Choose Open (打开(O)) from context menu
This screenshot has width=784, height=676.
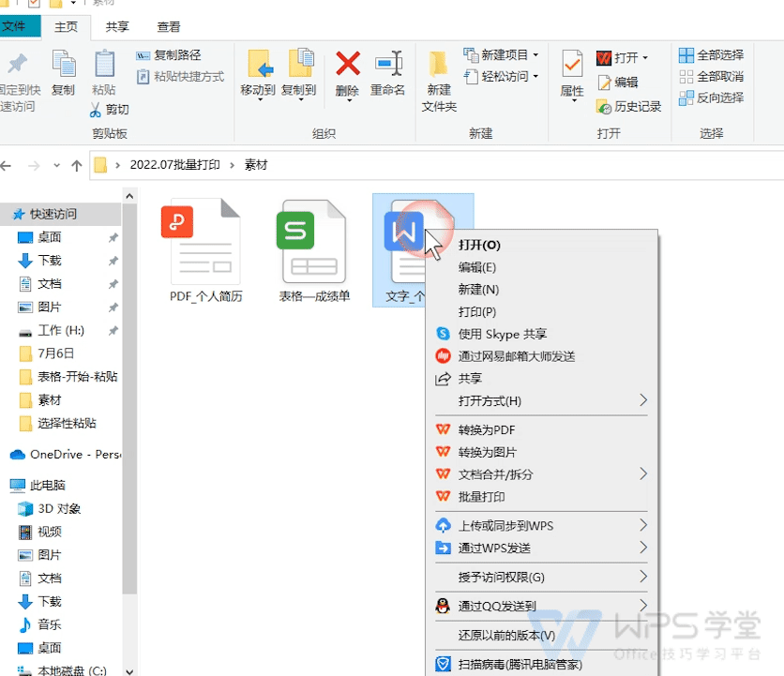pos(541,245)
